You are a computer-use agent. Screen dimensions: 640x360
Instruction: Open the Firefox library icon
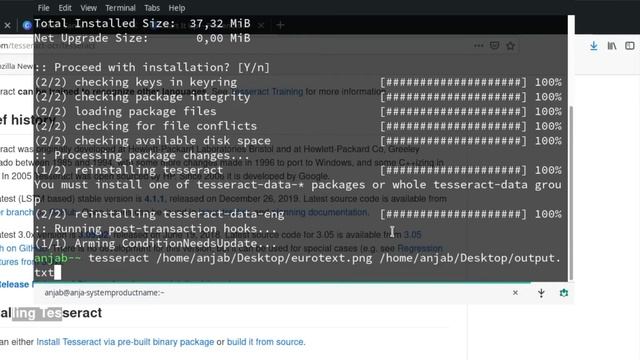click(x=611, y=46)
